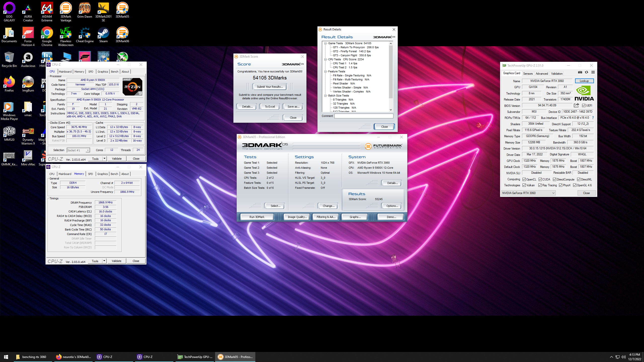This screenshot has height=362, width=644.
Task: Switch to Bench tab in top CPU-Z window
Action: coord(114,72)
